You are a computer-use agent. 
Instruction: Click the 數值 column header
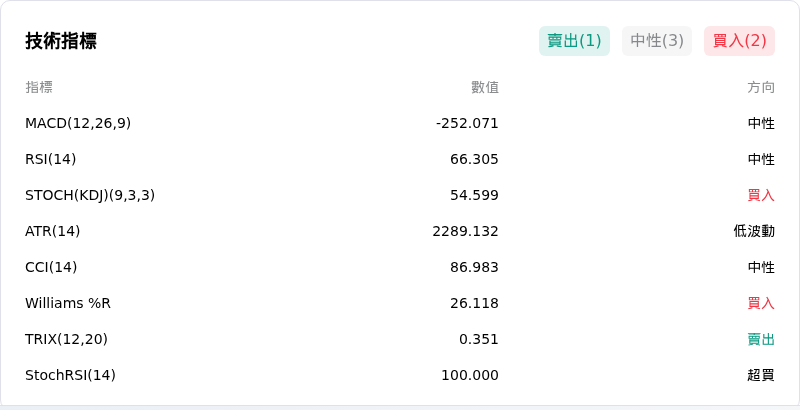click(485, 87)
